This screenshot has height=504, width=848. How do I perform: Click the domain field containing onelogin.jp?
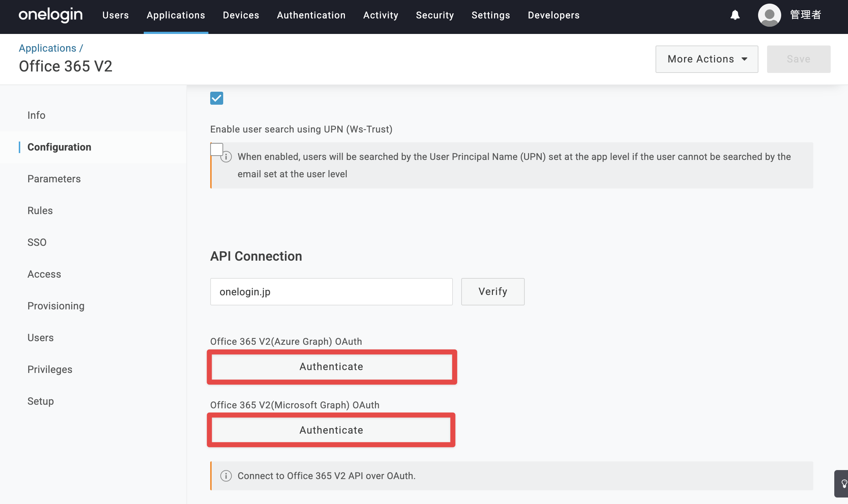click(x=331, y=292)
